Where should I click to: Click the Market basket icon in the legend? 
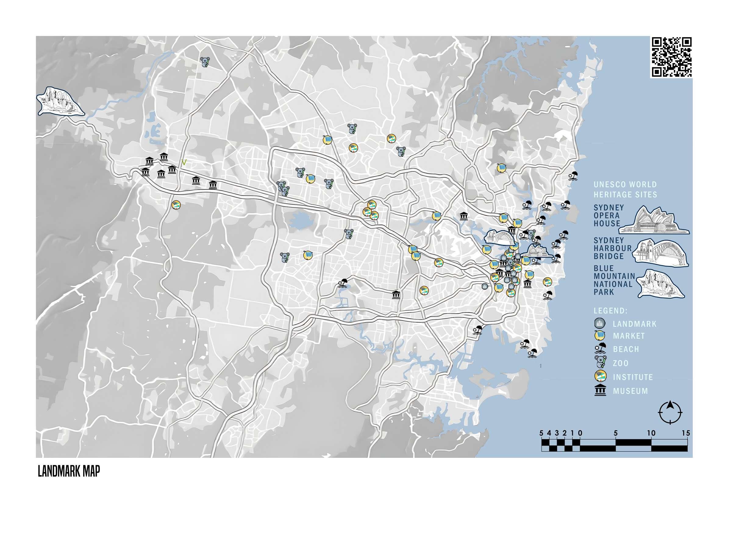(x=600, y=336)
